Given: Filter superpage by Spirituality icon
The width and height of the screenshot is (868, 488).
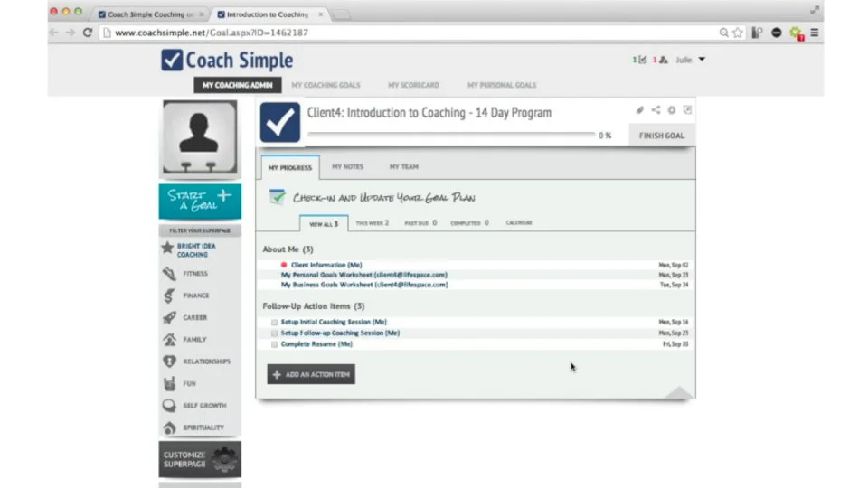Looking at the screenshot, I should point(169,427).
